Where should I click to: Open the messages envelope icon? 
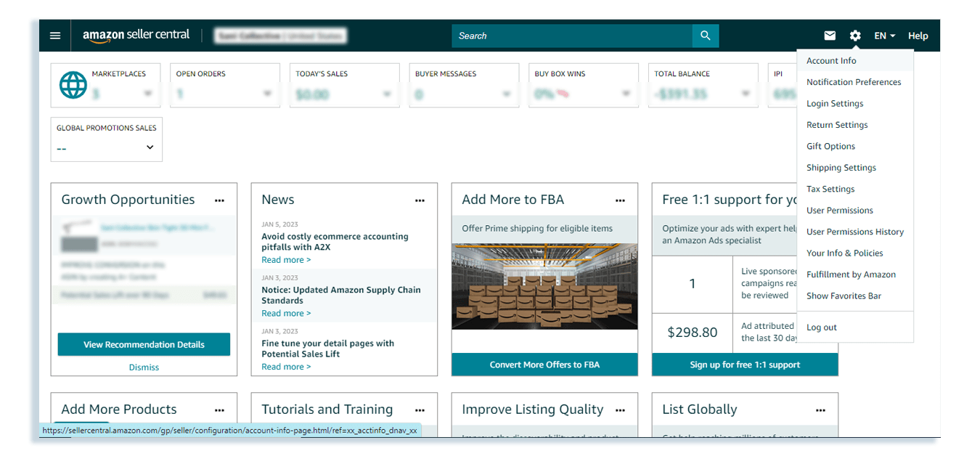click(x=830, y=35)
